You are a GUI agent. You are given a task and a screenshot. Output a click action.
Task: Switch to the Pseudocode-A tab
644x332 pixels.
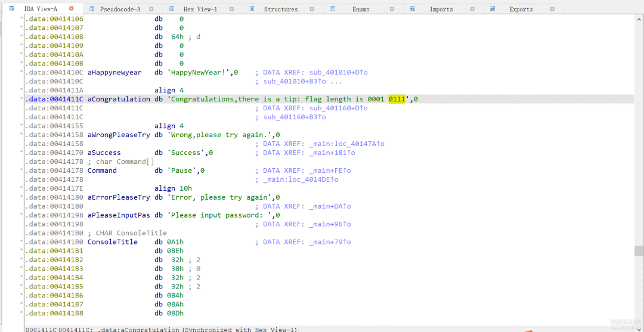(120, 9)
